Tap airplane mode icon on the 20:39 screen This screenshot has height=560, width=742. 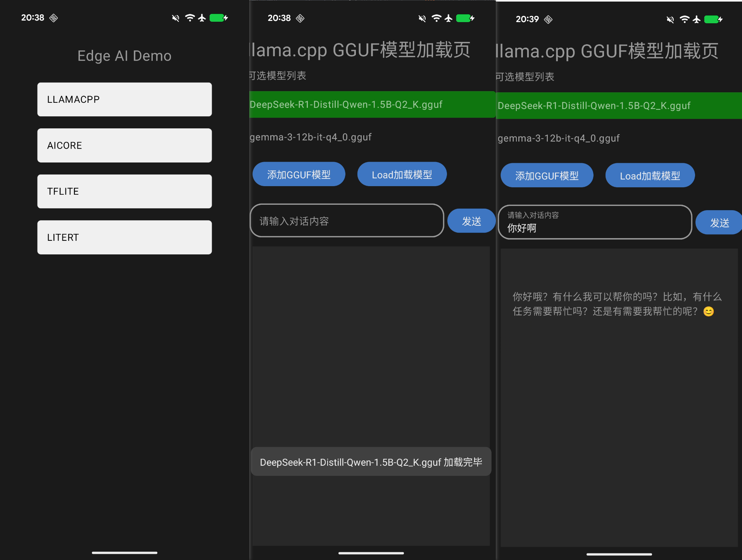pos(697,19)
